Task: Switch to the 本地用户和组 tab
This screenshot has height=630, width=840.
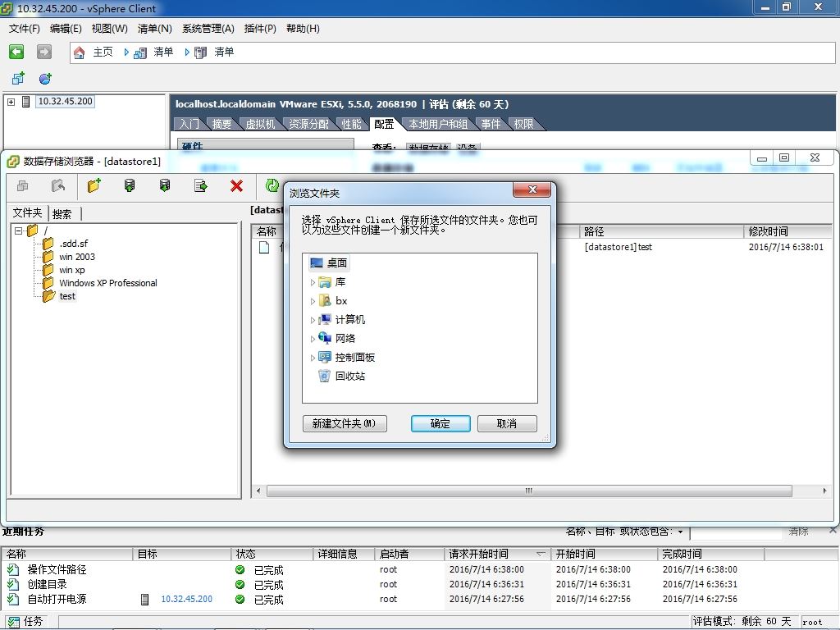Action: click(438, 125)
